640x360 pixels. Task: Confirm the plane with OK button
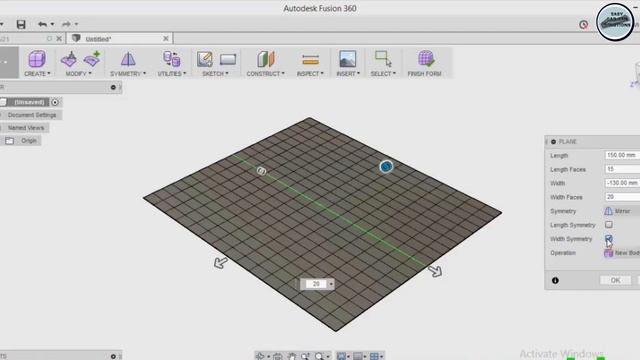(x=615, y=280)
